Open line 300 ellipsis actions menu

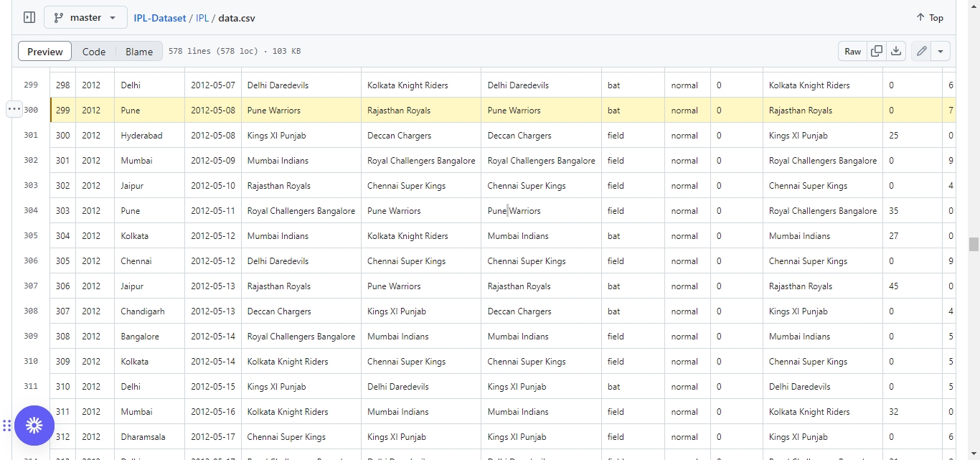coord(14,110)
